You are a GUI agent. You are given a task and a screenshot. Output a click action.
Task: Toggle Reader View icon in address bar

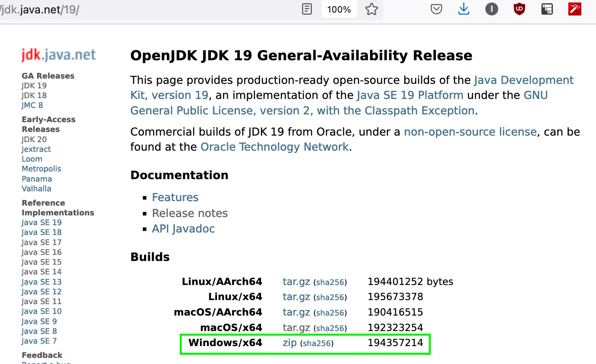(307, 9)
